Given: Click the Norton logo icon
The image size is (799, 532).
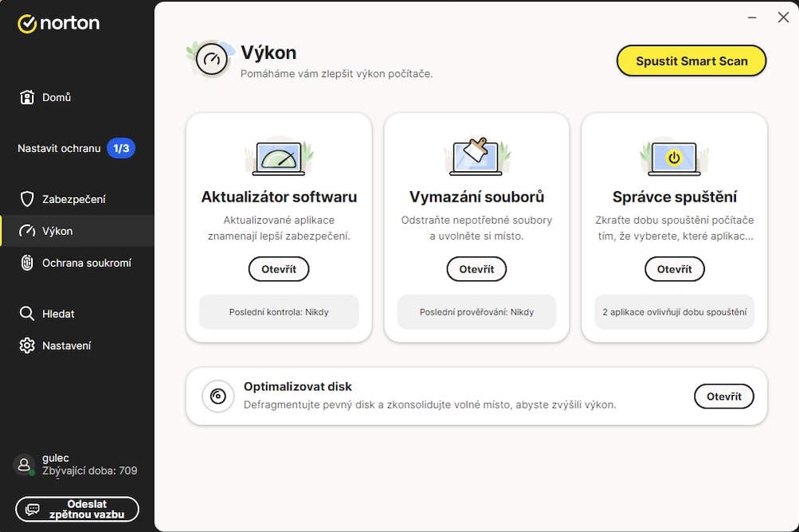Looking at the screenshot, I should (27, 24).
